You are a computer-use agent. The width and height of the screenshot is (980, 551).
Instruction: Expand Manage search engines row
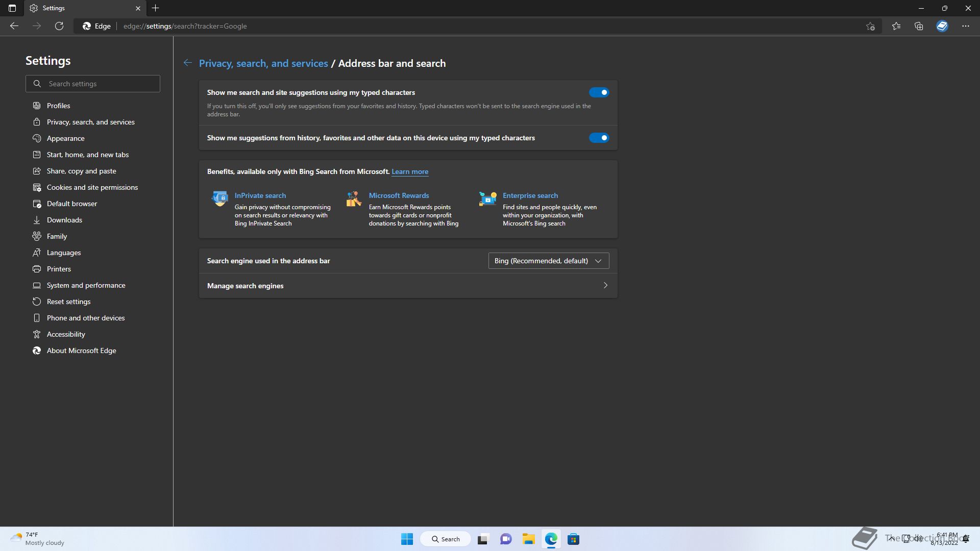coord(408,286)
